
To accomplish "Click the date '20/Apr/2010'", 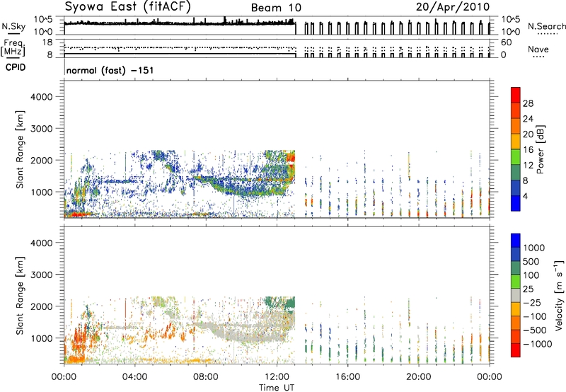I will (453, 7).
